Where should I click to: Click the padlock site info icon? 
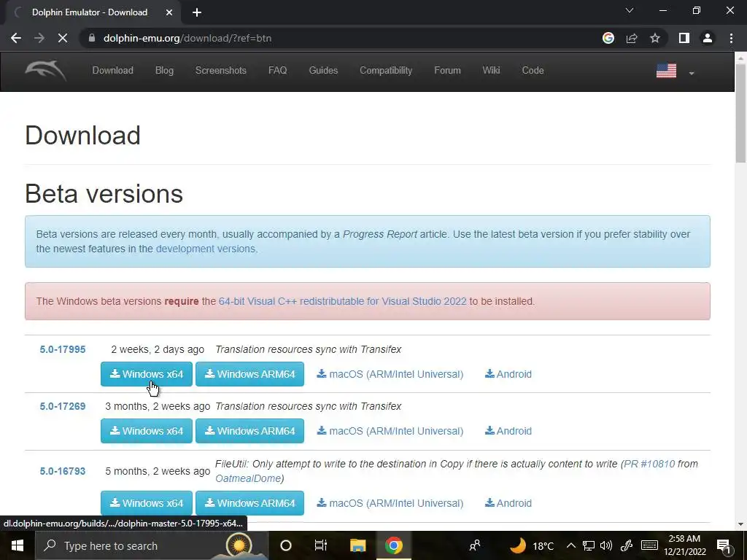[x=92, y=38]
